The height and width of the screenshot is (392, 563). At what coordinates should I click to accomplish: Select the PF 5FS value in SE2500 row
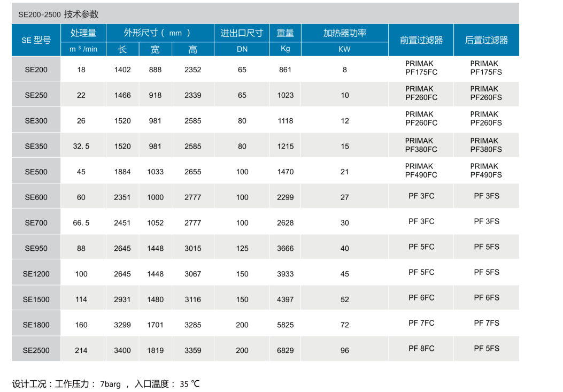point(486,349)
